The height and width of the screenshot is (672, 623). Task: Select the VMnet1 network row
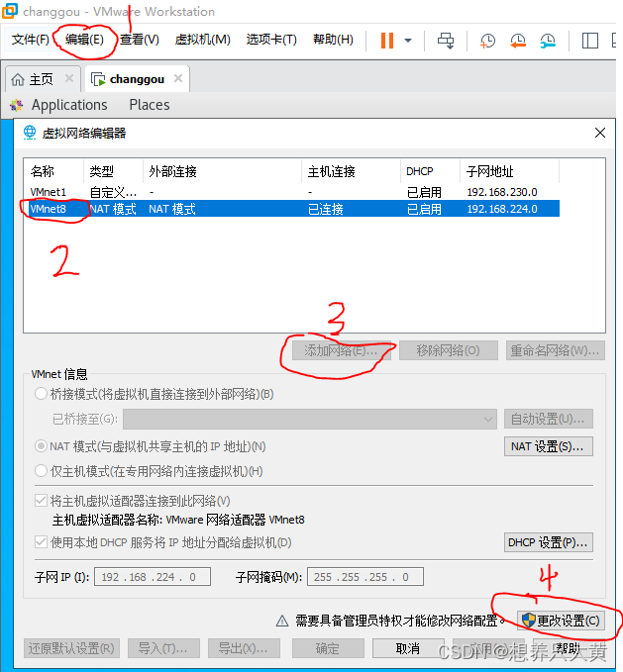[291, 192]
